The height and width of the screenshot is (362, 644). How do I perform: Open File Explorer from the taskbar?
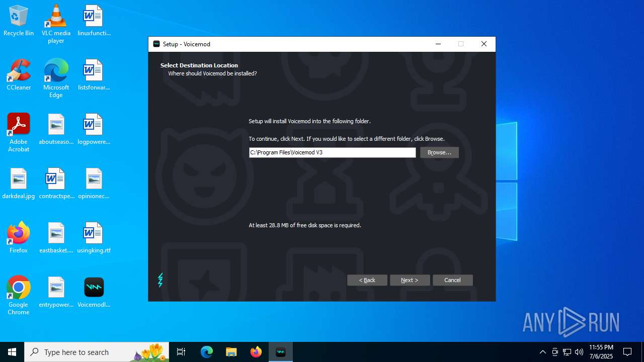pos(231,352)
